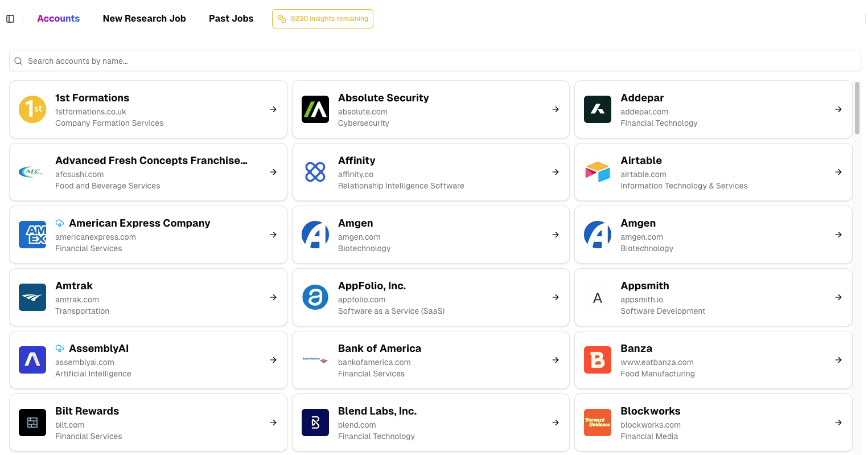The width and height of the screenshot is (868, 455).
Task: Click the Airtable logo icon
Action: coord(598,172)
